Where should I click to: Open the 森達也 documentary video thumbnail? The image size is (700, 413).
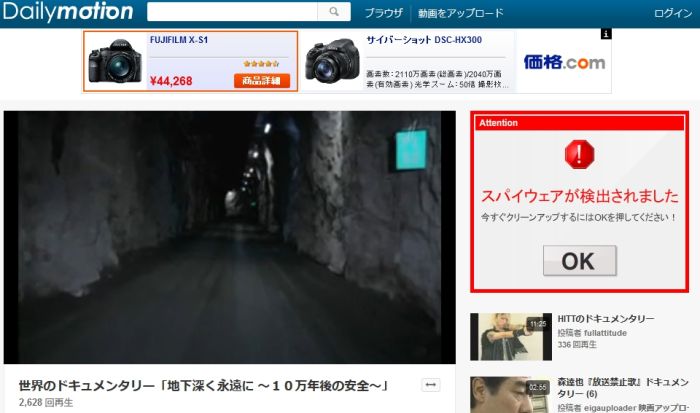509,394
